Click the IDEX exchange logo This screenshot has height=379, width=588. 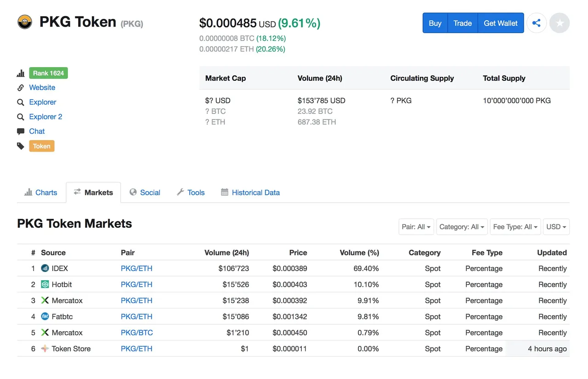click(x=45, y=268)
